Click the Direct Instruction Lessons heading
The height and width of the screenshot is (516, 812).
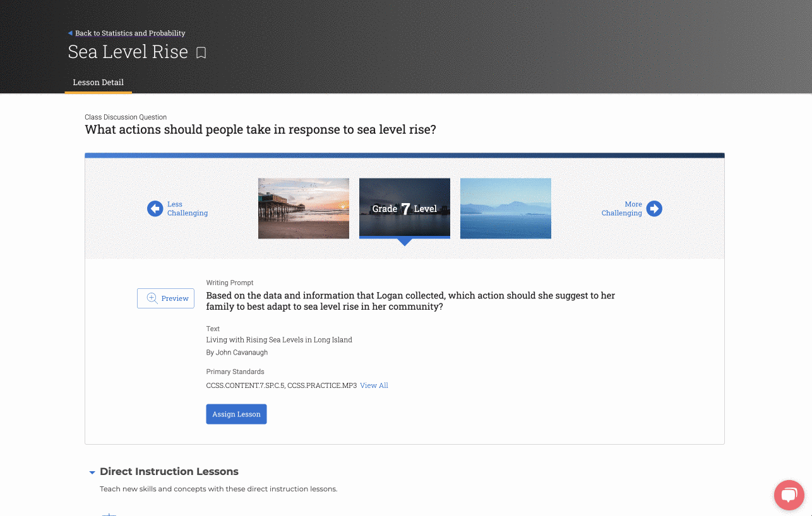(x=169, y=472)
